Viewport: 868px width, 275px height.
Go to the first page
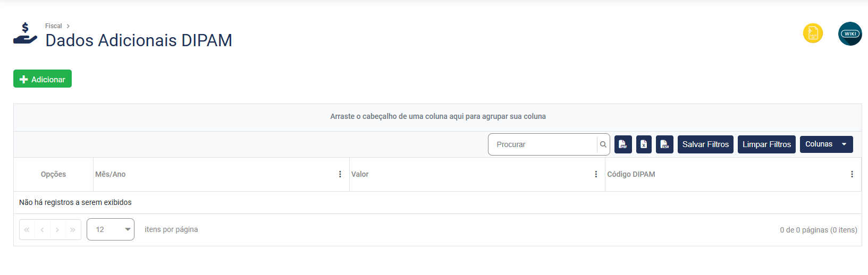(x=27, y=230)
